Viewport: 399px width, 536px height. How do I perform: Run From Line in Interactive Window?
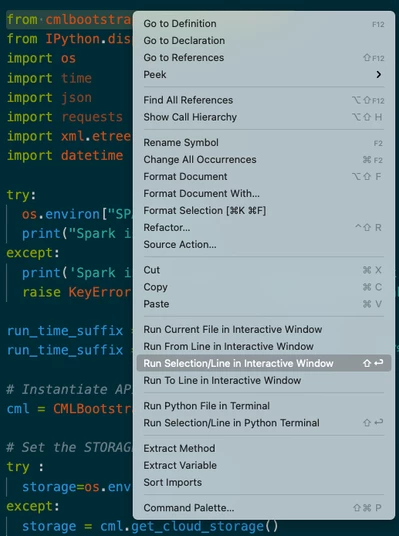(x=264, y=346)
